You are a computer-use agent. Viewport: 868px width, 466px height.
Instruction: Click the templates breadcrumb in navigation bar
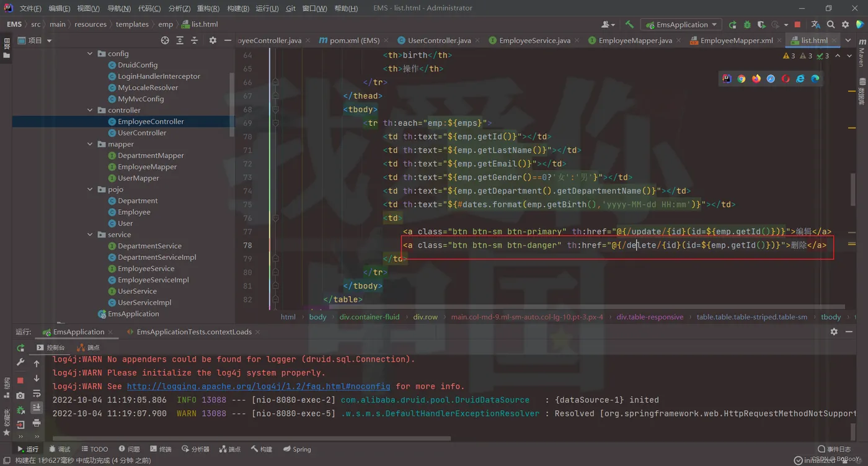(x=132, y=25)
